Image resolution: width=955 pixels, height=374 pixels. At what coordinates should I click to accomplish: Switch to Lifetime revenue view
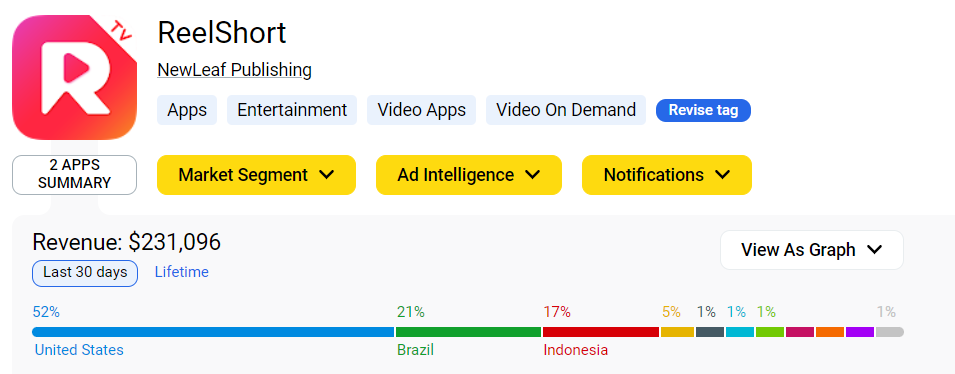(x=181, y=272)
